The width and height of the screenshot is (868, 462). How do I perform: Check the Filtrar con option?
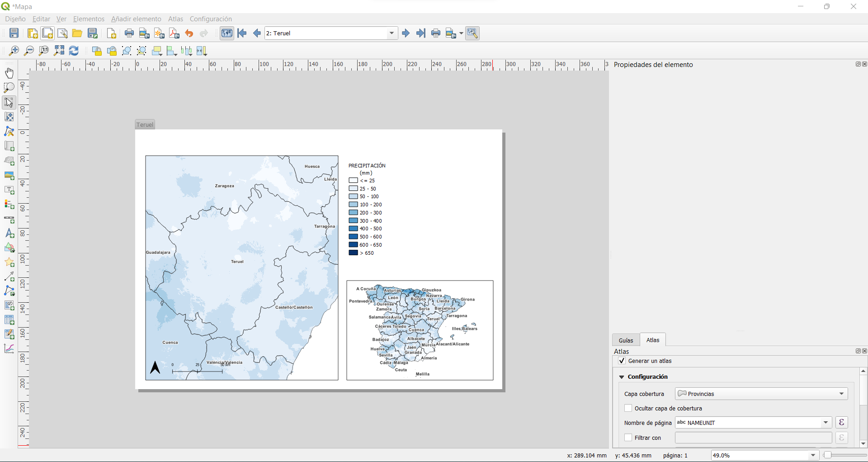(x=628, y=437)
